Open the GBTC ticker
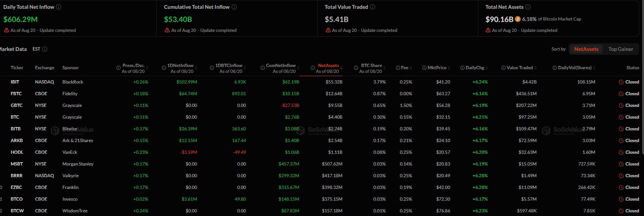644x216 pixels. [x=16, y=105]
